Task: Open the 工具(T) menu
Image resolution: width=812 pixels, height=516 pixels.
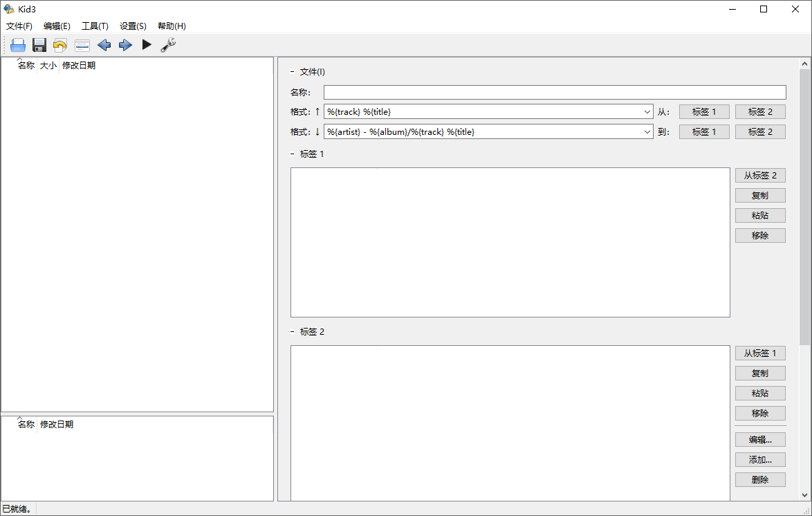Action: point(95,26)
